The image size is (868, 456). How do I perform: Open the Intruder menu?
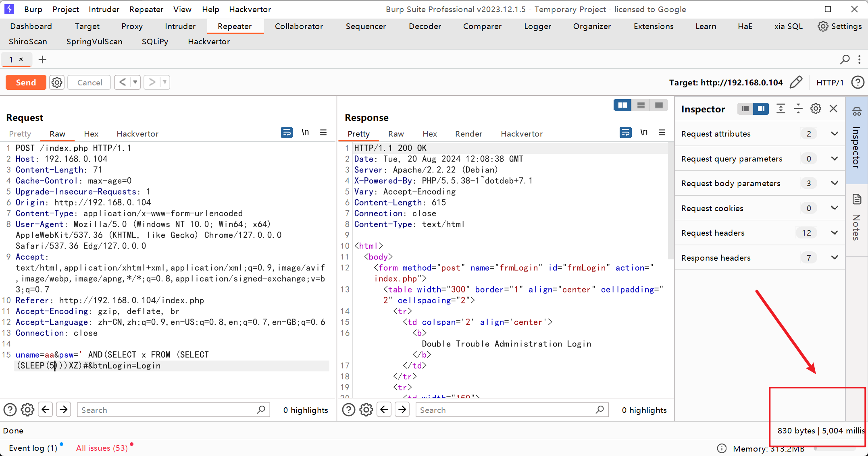coord(104,9)
